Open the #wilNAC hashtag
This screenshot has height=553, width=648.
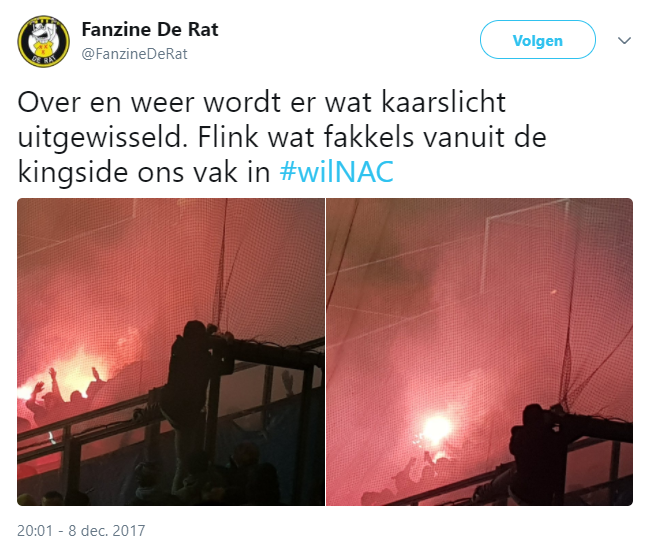pos(336,172)
